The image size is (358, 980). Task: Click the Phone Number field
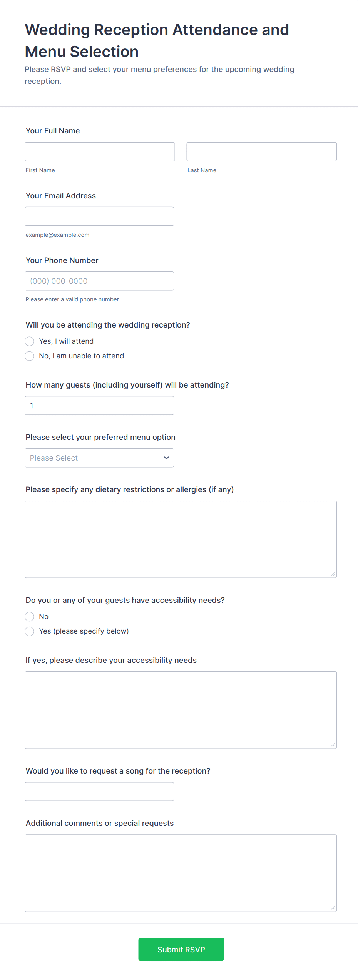[x=99, y=281]
